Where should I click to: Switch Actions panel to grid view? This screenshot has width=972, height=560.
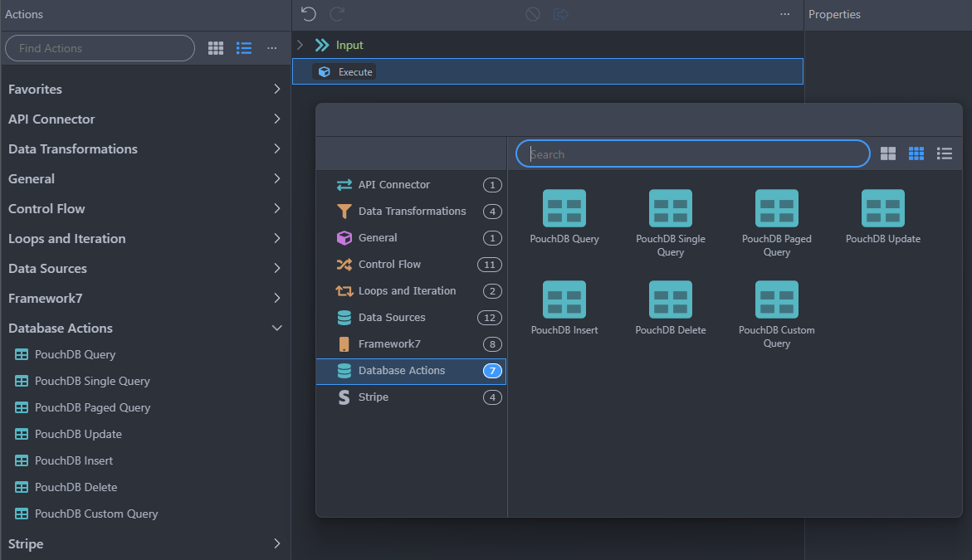click(x=216, y=48)
